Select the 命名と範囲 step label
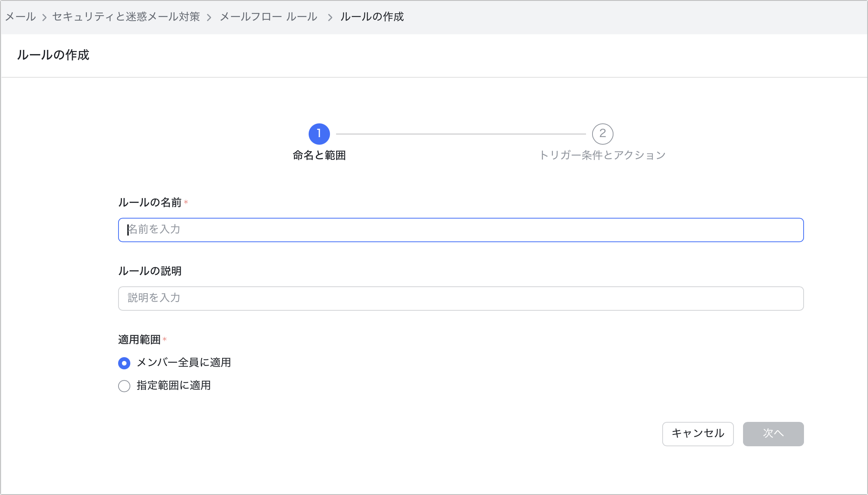 point(319,155)
